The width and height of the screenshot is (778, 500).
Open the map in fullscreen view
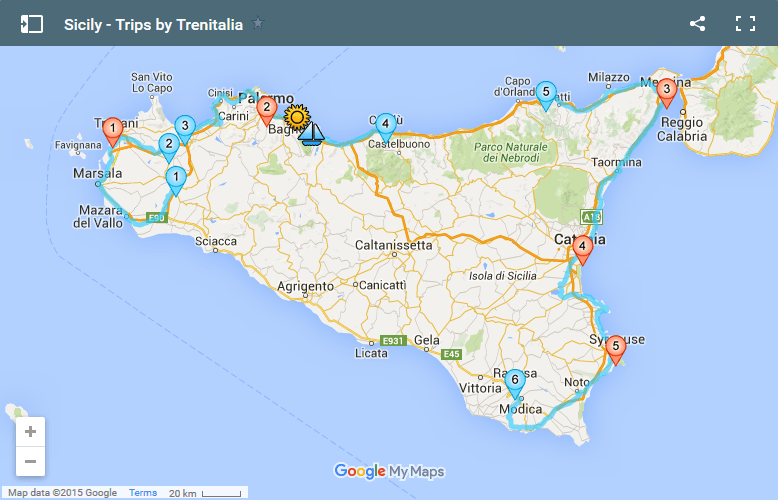[x=745, y=24]
